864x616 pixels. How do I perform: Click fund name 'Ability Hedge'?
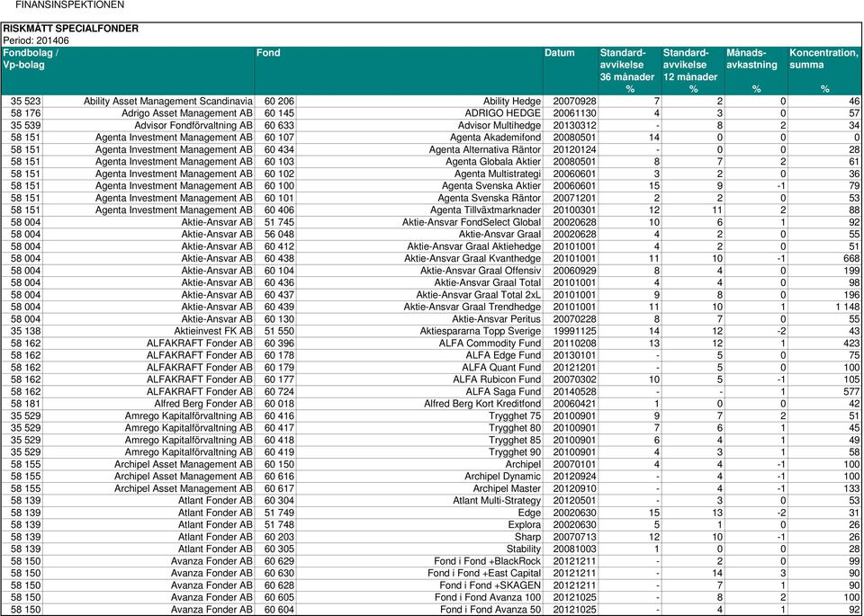(x=512, y=102)
